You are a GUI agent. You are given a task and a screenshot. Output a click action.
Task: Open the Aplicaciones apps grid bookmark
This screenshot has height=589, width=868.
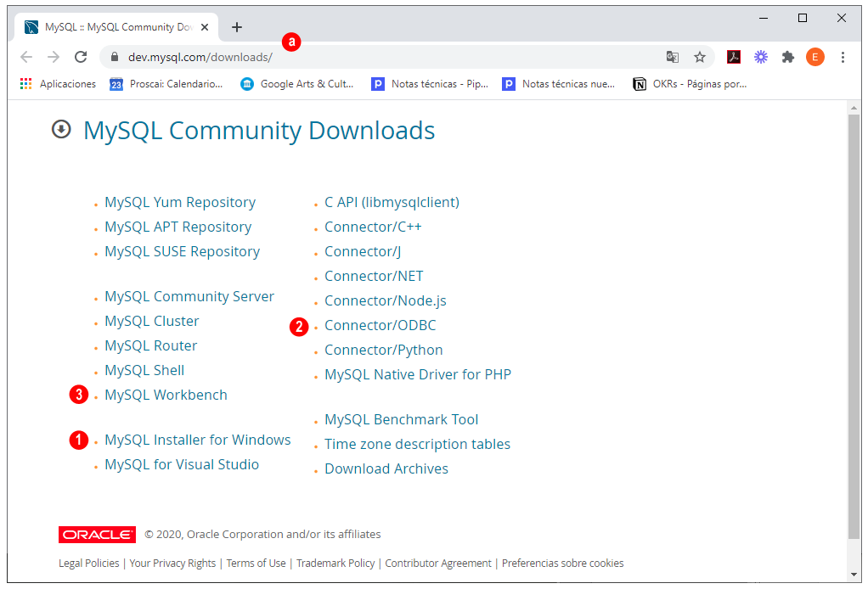[x=58, y=84]
